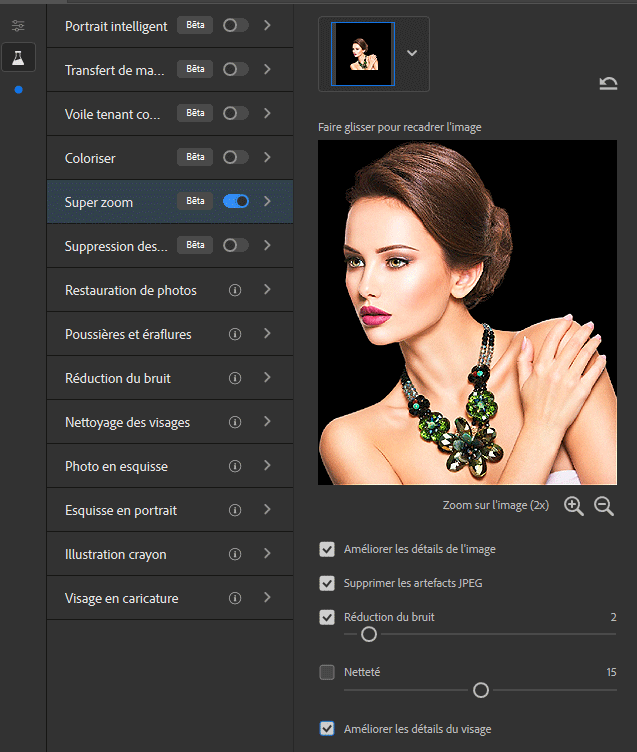Click the reset undo arrow icon

608,83
